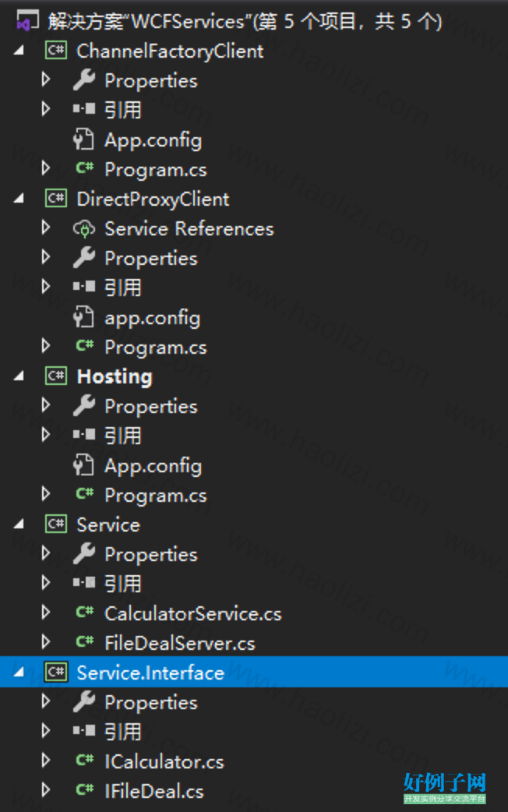Click the WCFServices solution icon

[27, 21]
